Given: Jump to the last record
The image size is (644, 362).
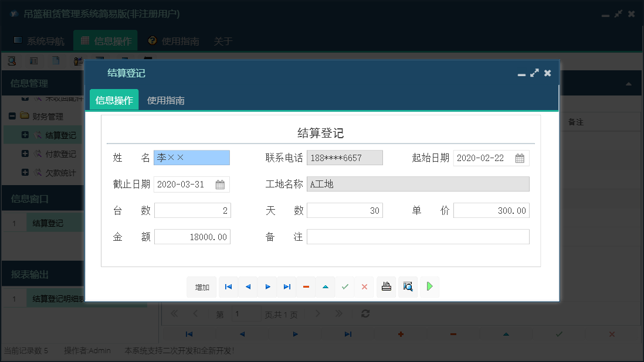Looking at the screenshot, I should [286, 287].
